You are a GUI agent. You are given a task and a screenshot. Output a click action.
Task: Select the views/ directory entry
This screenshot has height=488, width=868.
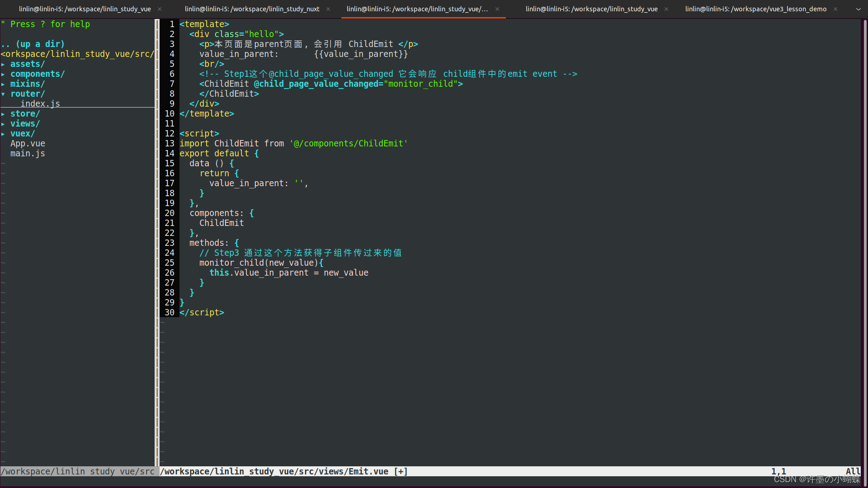click(25, 124)
